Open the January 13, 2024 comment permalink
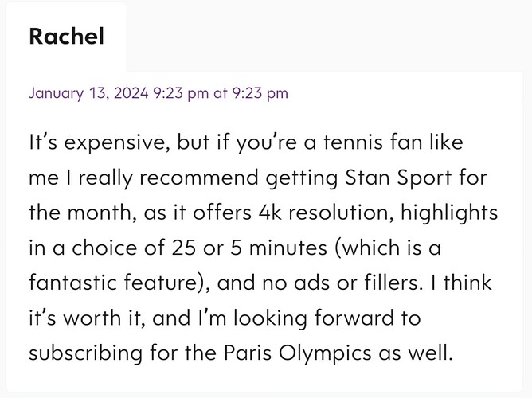Image resolution: width=532 pixels, height=398 pixels. [x=158, y=93]
